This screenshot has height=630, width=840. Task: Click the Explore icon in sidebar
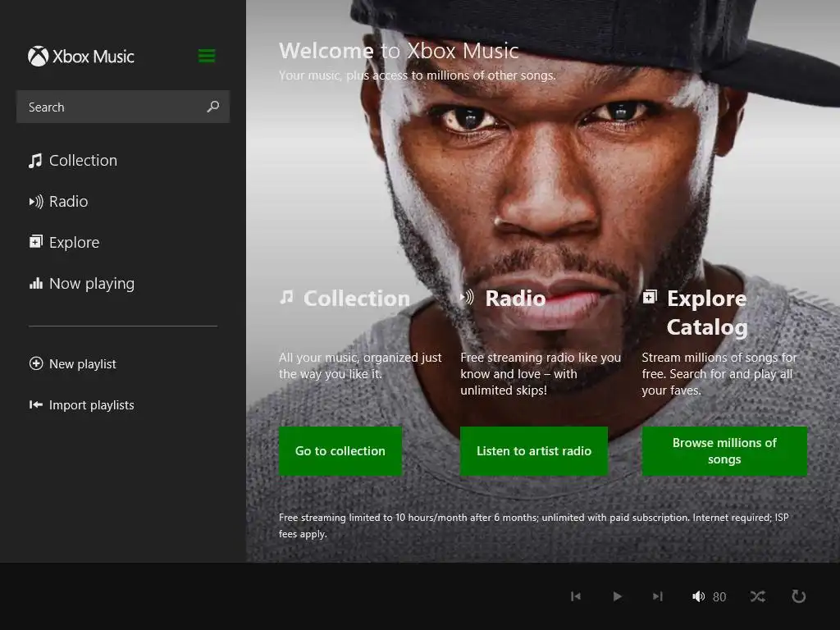tap(36, 242)
